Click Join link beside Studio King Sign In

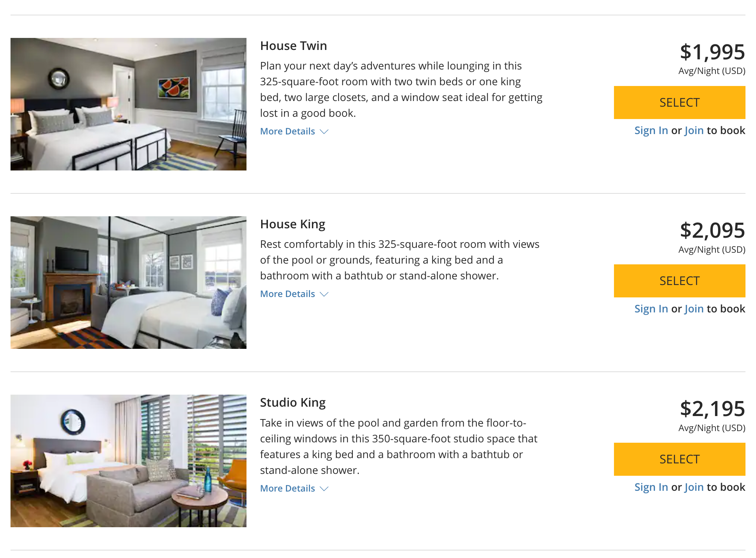[694, 487]
